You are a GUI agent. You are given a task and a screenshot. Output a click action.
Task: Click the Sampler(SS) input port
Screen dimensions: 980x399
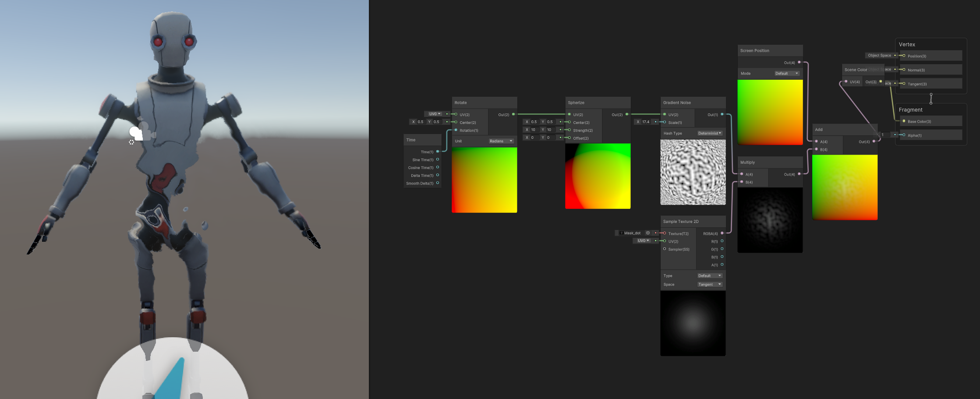[x=665, y=249]
